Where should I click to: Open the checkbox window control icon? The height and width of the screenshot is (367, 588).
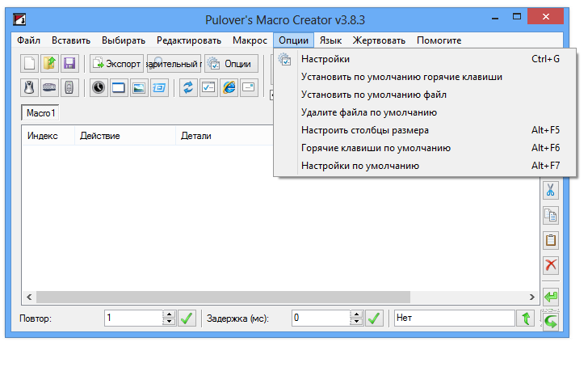pyautogui.click(x=208, y=88)
